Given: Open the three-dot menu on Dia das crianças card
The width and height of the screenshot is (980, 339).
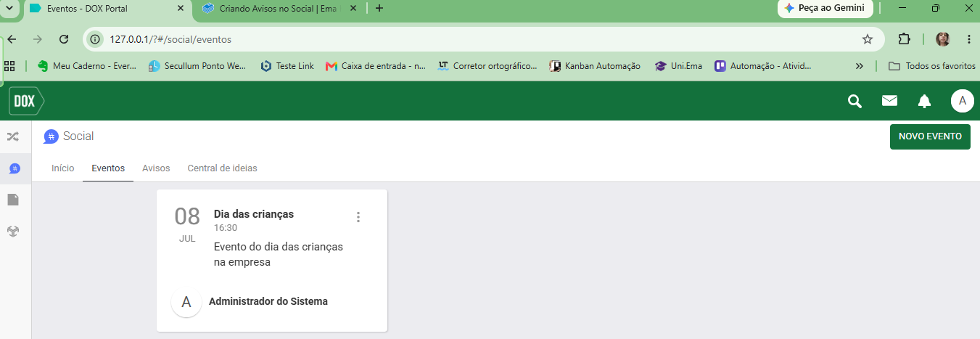Looking at the screenshot, I should pyautogui.click(x=358, y=217).
